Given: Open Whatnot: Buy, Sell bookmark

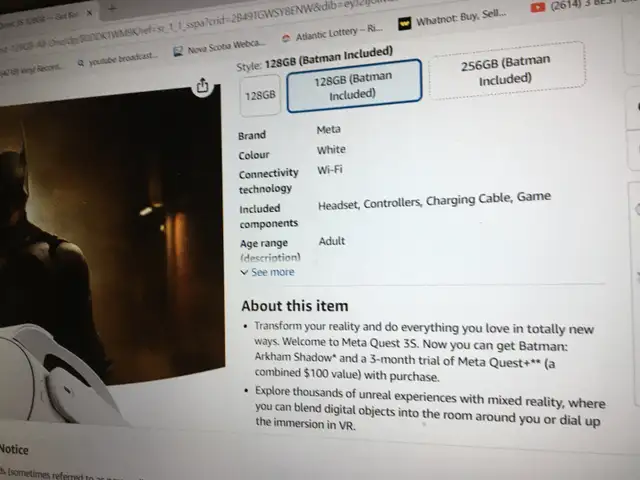Looking at the screenshot, I should click(x=453, y=18).
